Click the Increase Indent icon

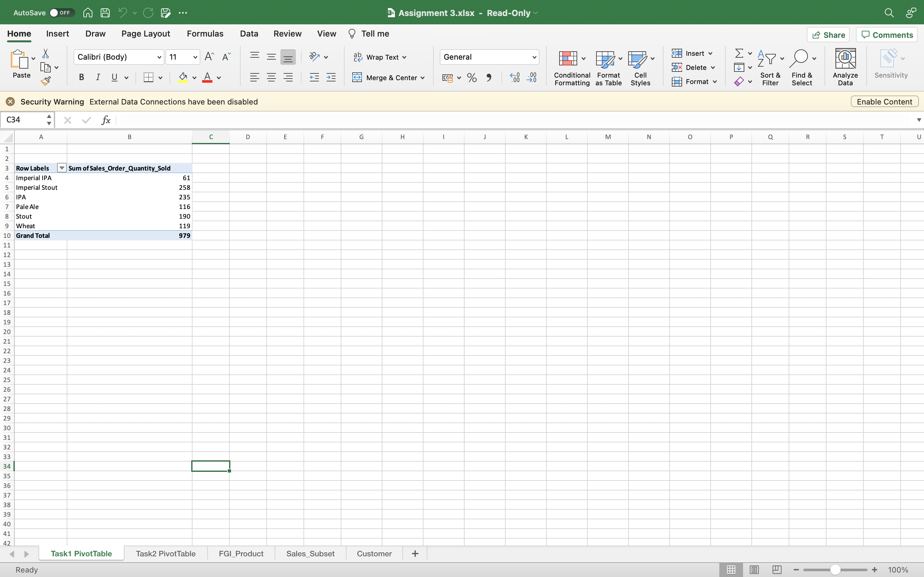[x=331, y=78]
